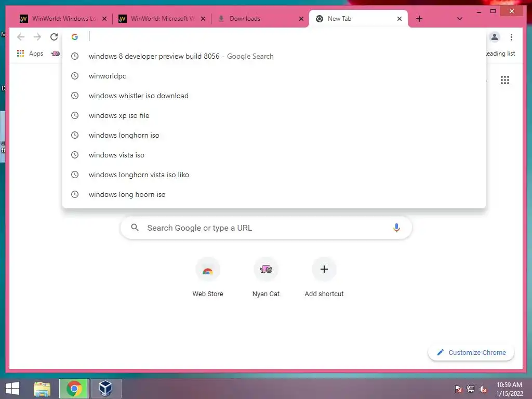Select the winworldpc suggestion

click(274, 76)
